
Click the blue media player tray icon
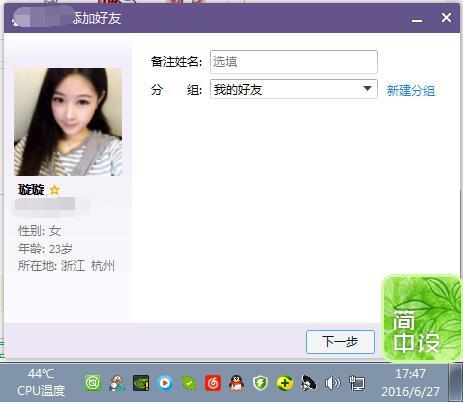point(165,383)
